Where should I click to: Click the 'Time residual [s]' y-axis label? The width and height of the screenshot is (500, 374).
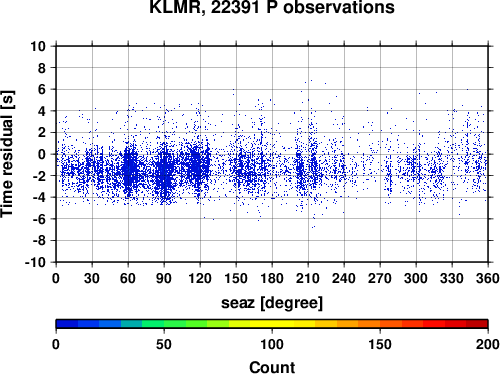coord(7,154)
